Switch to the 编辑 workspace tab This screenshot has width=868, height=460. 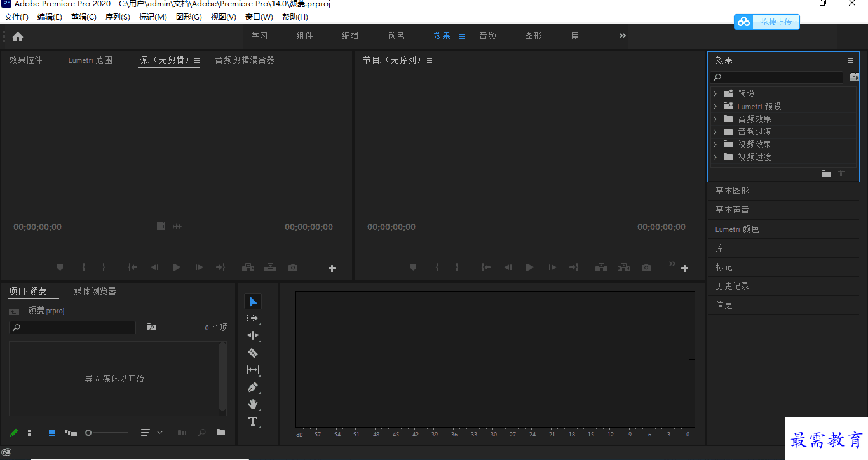351,36
